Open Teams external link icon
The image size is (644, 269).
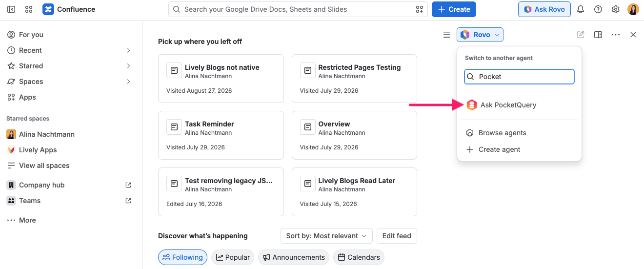click(x=128, y=201)
